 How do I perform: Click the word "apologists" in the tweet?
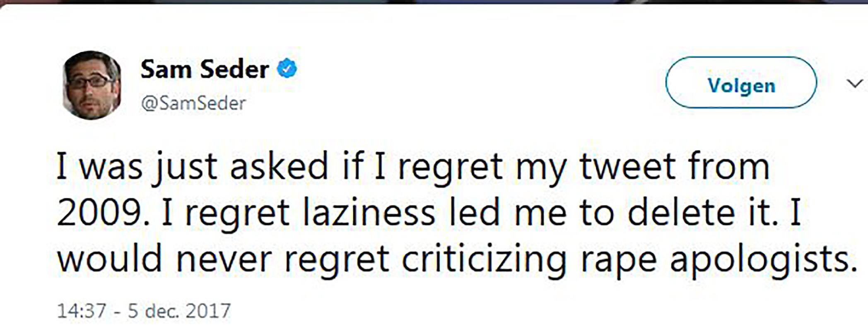tap(761, 260)
